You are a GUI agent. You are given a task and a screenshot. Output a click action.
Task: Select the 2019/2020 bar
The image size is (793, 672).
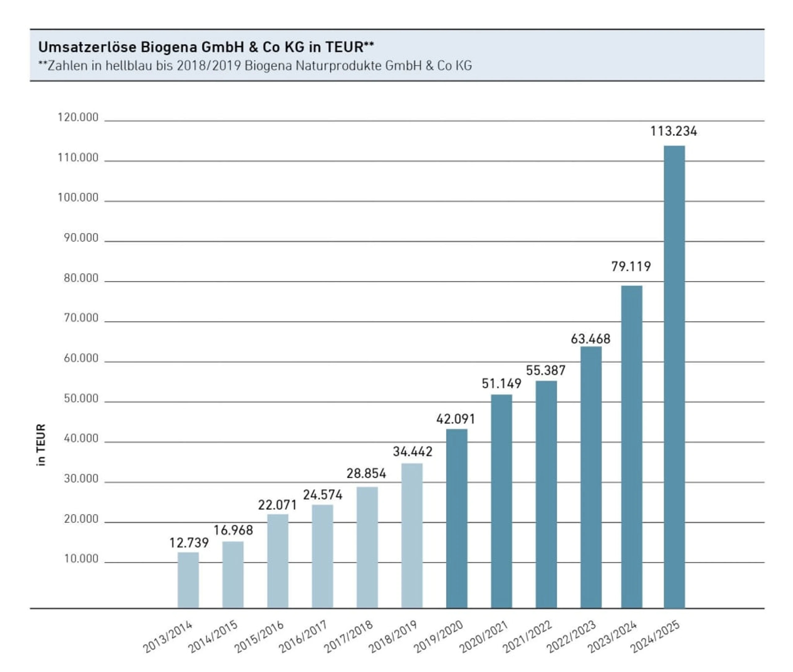(456, 518)
